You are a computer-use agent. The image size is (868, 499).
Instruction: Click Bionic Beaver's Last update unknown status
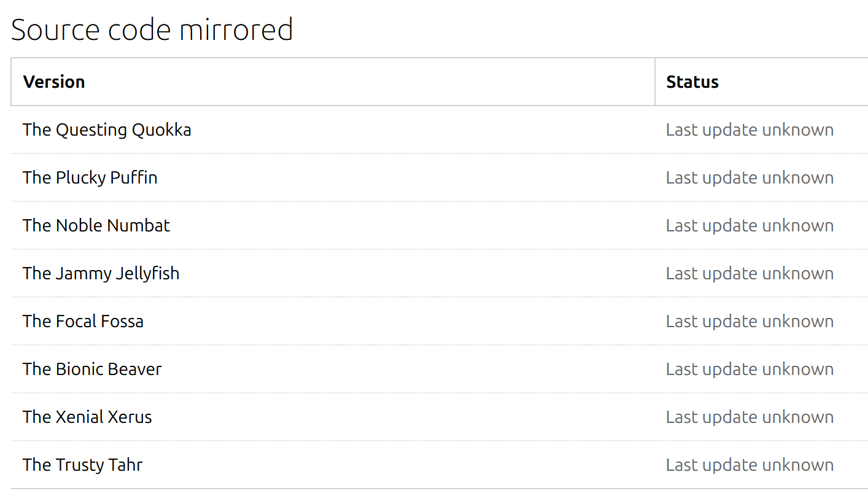750,369
